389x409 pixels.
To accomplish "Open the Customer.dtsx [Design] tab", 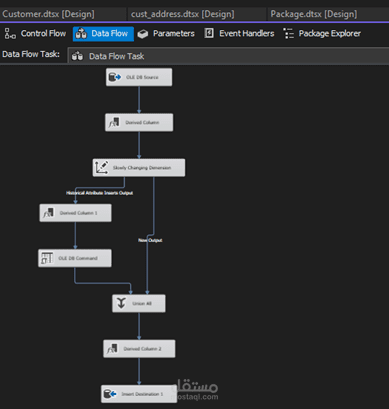I will point(49,14).
